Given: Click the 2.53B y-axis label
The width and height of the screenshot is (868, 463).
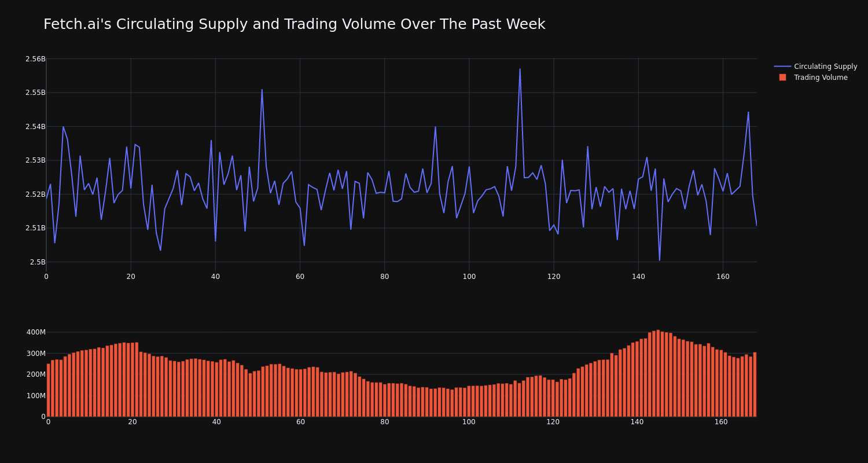Looking at the screenshot, I should pos(35,160).
